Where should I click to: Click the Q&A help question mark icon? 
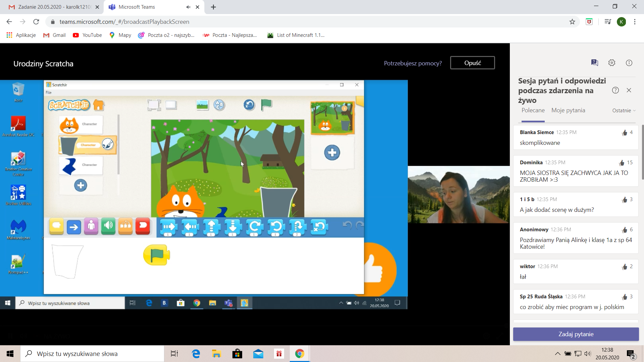click(615, 90)
